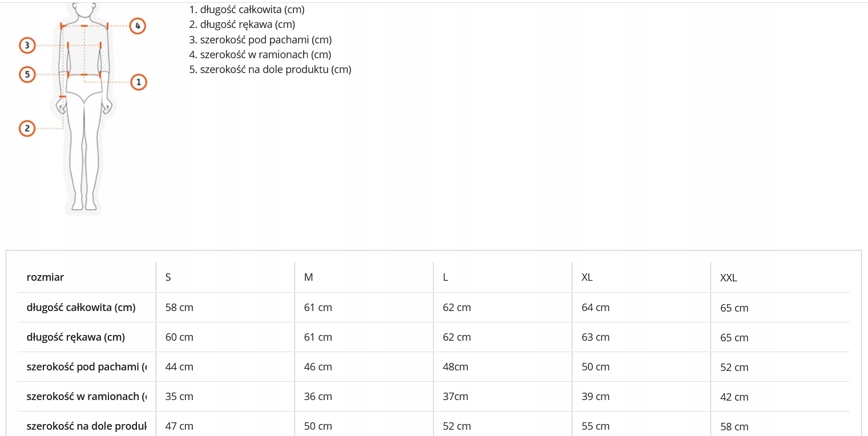Click the 39 cm shoulder width cell
Image resolution: width=868 pixels, height=436 pixels.
[595, 397]
